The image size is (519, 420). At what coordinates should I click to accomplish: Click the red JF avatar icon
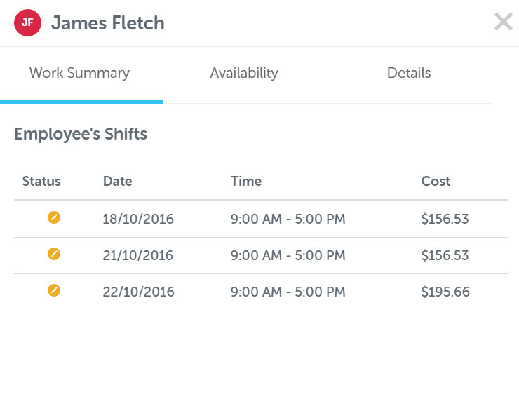[27, 22]
